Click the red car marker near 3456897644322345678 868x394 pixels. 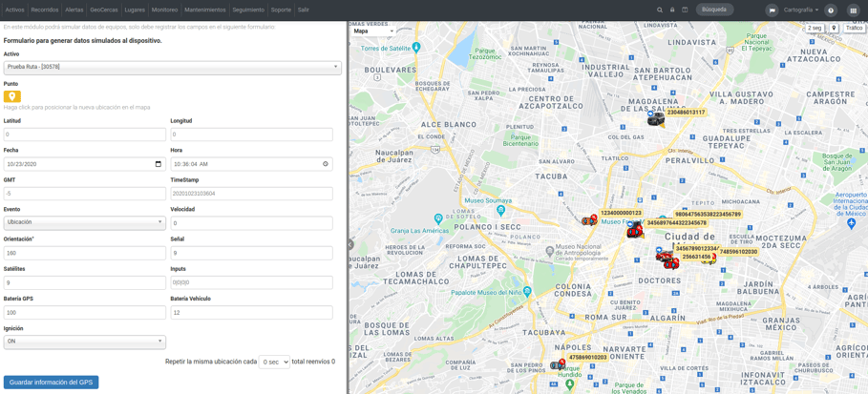coord(635,232)
